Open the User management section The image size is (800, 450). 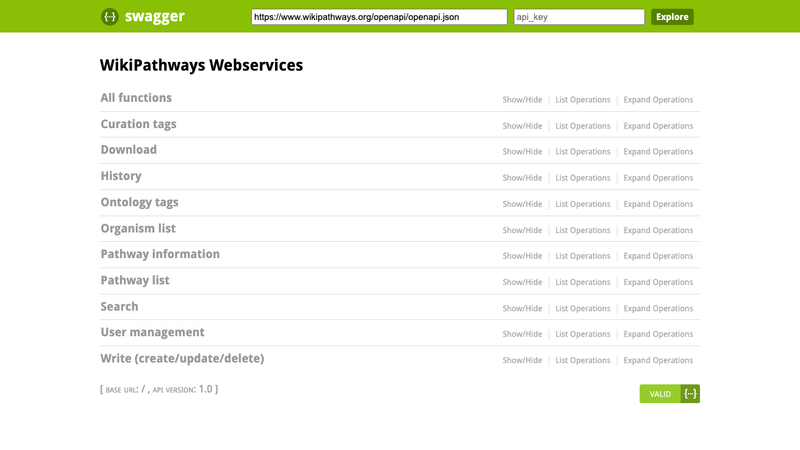tap(152, 333)
